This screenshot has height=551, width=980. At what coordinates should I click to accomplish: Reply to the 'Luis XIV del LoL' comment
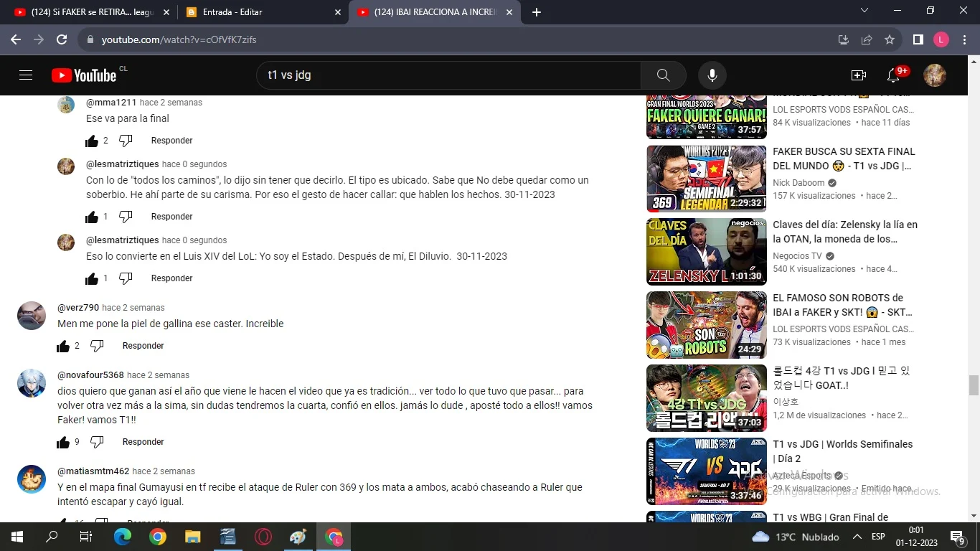171,278
